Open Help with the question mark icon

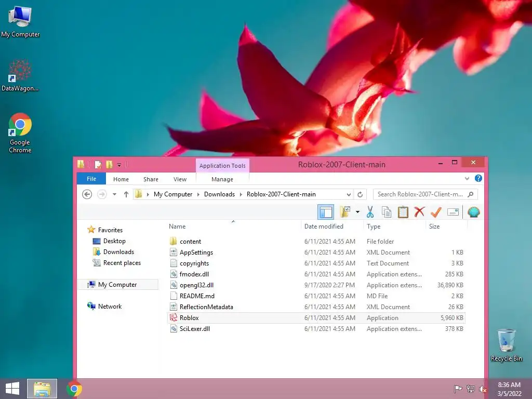478,178
